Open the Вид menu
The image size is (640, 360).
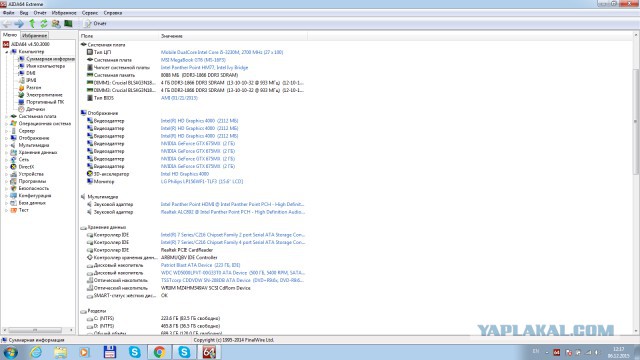(x=24, y=13)
